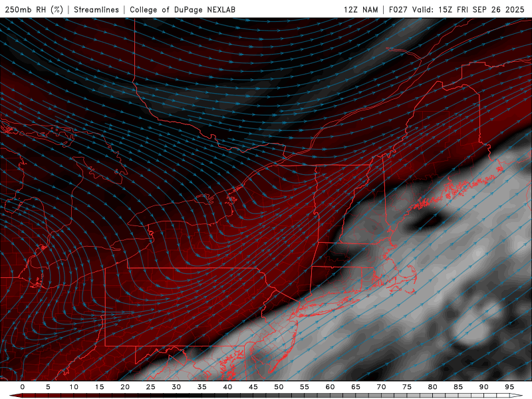The width and height of the screenshot is (532, 399).
Task: Click the colorbar label '5'
Action: 48,387
